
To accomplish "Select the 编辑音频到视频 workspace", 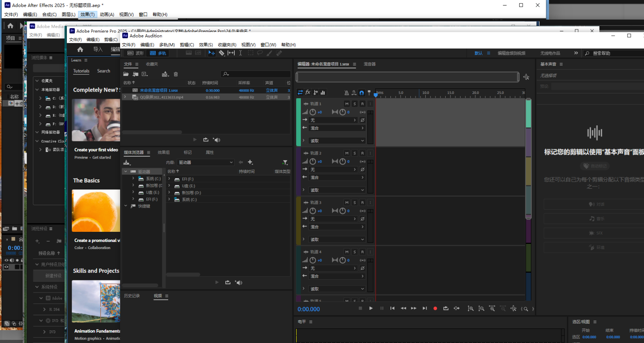I will tap(511, 53).
